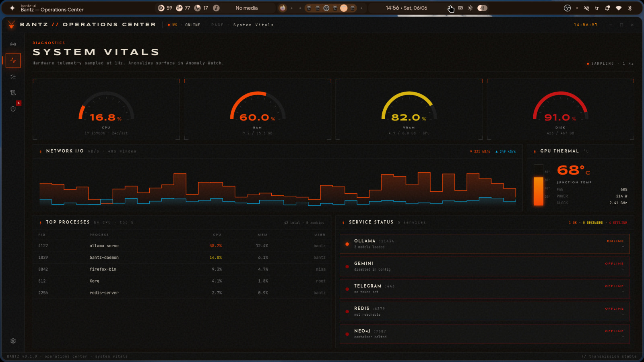Click the WS ONLINE status indicator
Screen dimensions: 644x362
coord(184,25)
